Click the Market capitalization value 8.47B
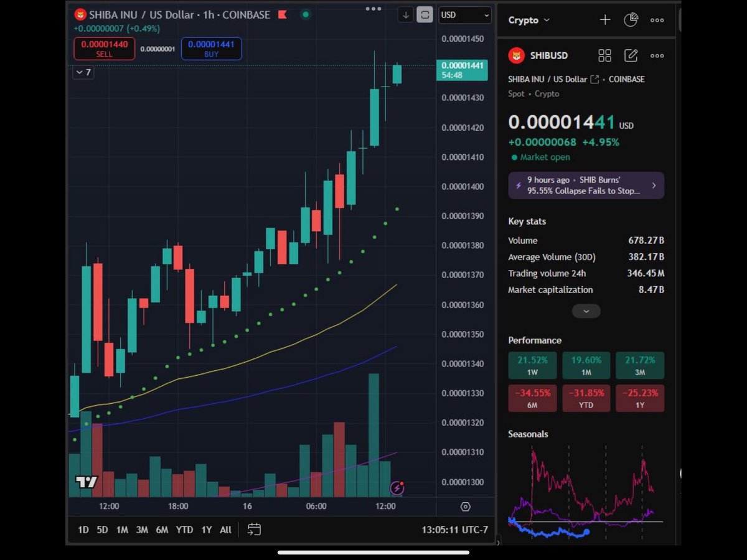Image resolution: width=747 pixels, height=560 pixels. tap(652, 290)
